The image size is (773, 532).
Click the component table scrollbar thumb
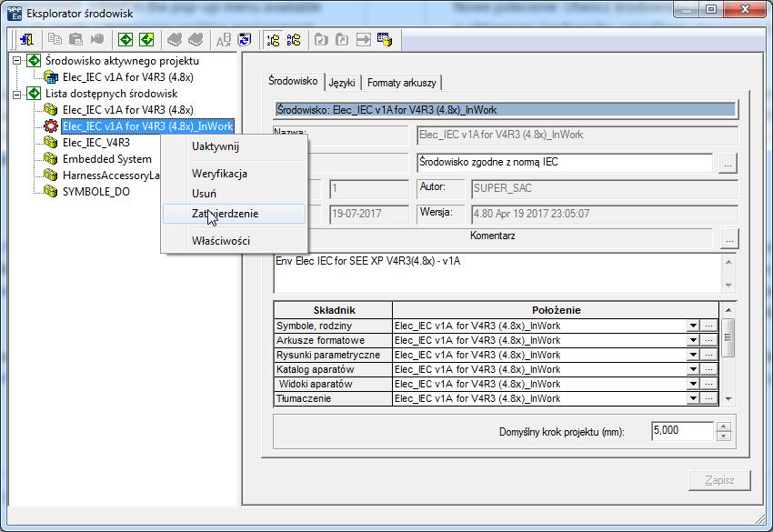click(728, 337)
